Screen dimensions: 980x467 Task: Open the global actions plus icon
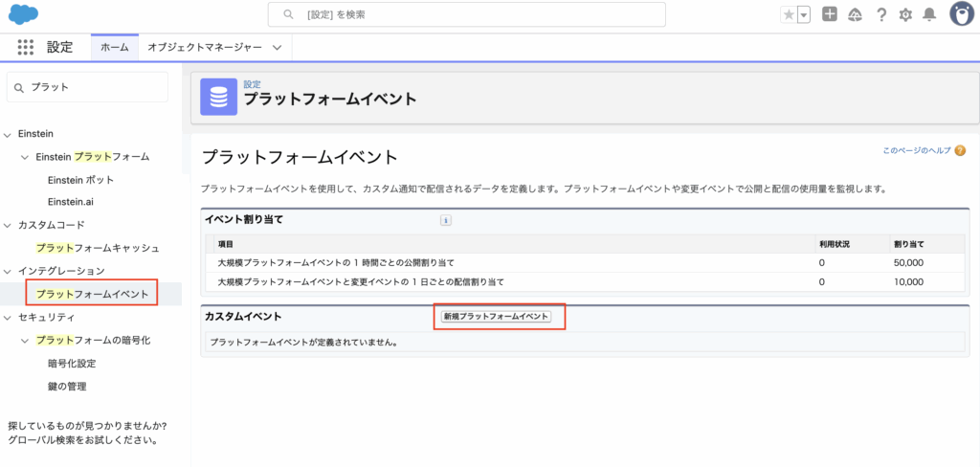pos(830,14)
